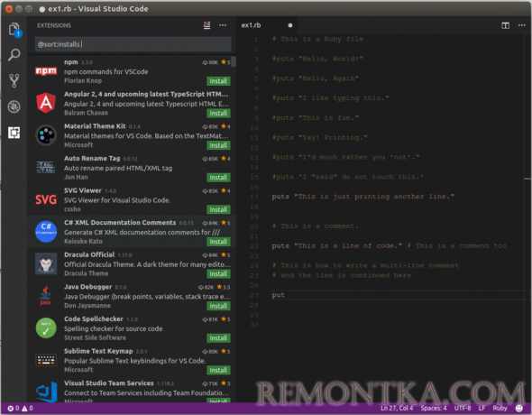Open the Source Control view icon
Screen dimensions: 532x415
click(14, 80)
